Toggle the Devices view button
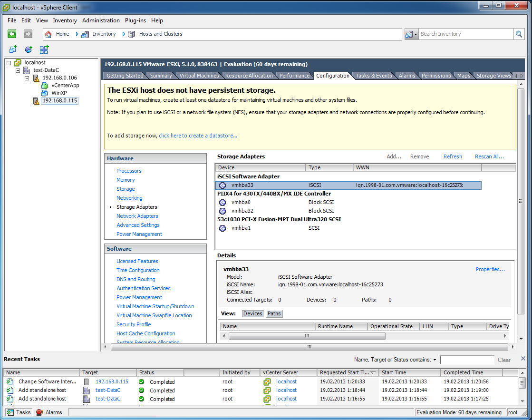 click(x=253, y=313)
